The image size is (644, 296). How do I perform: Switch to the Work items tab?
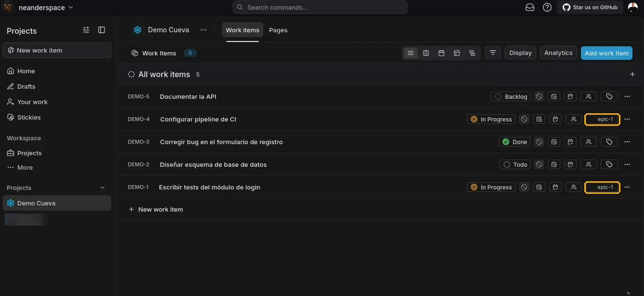pyautogui.click(x=243, y=30)
